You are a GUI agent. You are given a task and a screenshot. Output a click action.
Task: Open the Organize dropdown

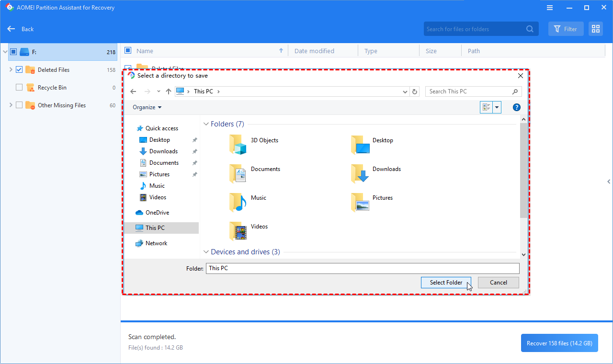146,107
